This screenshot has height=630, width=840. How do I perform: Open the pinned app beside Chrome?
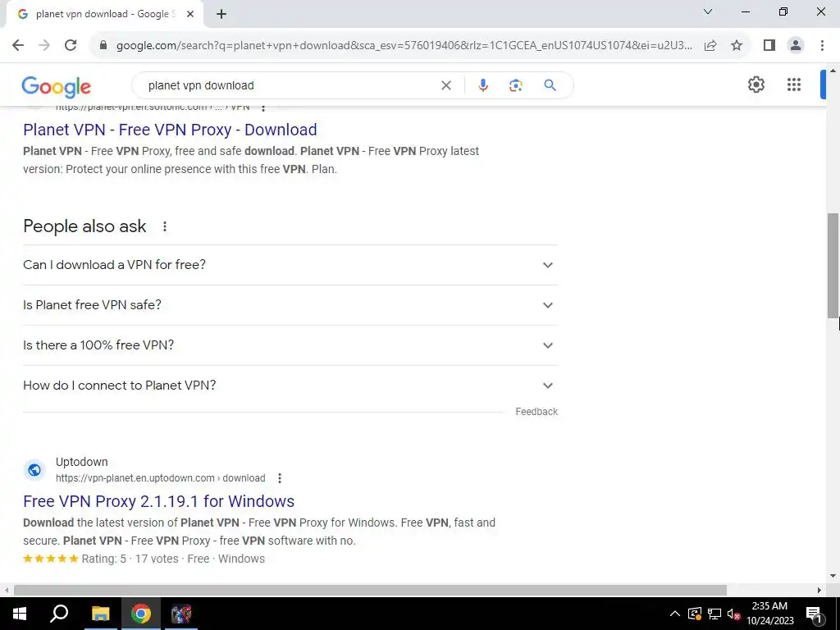[x=181, y=614]
